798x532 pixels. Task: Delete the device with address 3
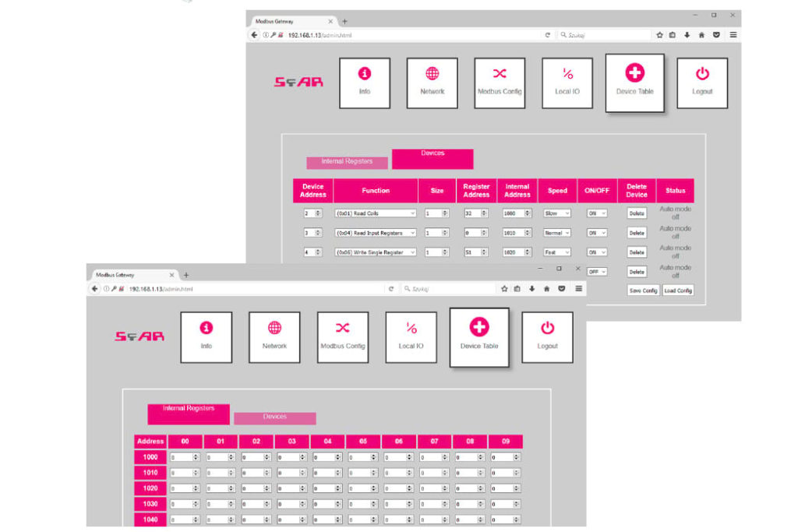tap(637, 233)
